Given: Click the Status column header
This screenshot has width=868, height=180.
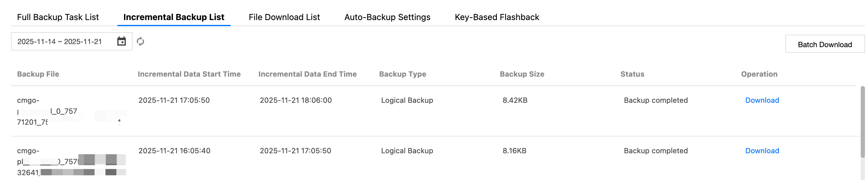Looking at the screenshot, I should click(x=632, y=74).
